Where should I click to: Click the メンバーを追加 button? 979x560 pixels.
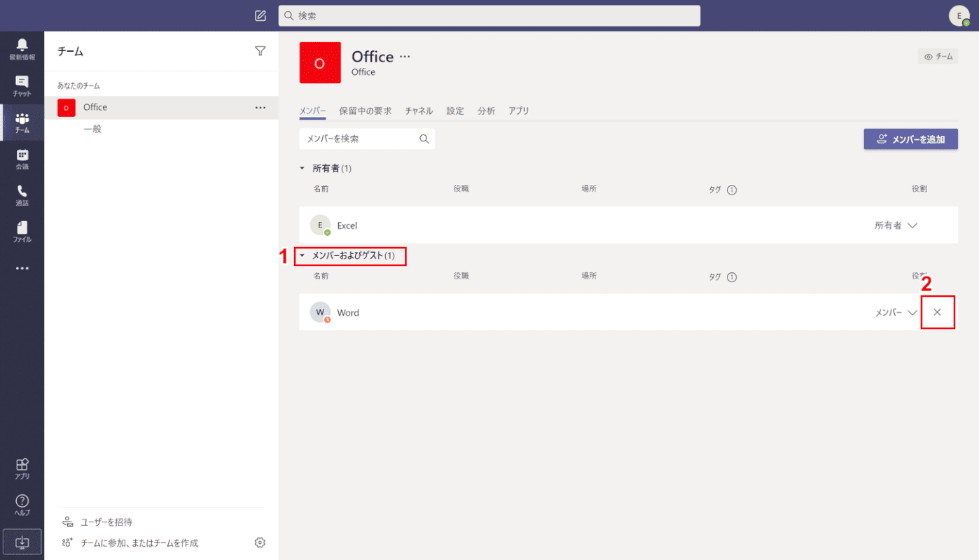(x=910, y=139)
